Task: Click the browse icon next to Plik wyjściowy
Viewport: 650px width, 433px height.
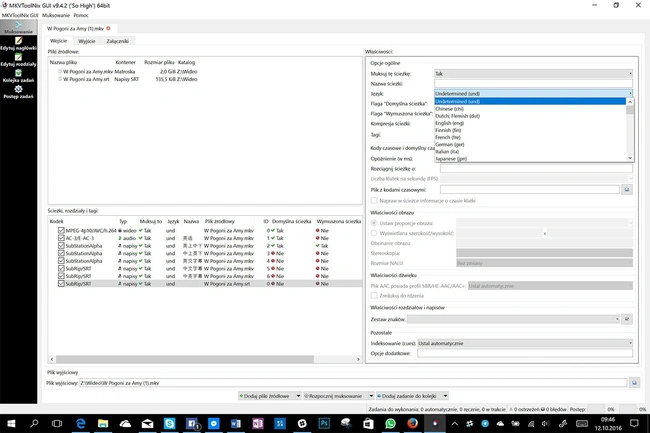Action: (634, 383)
